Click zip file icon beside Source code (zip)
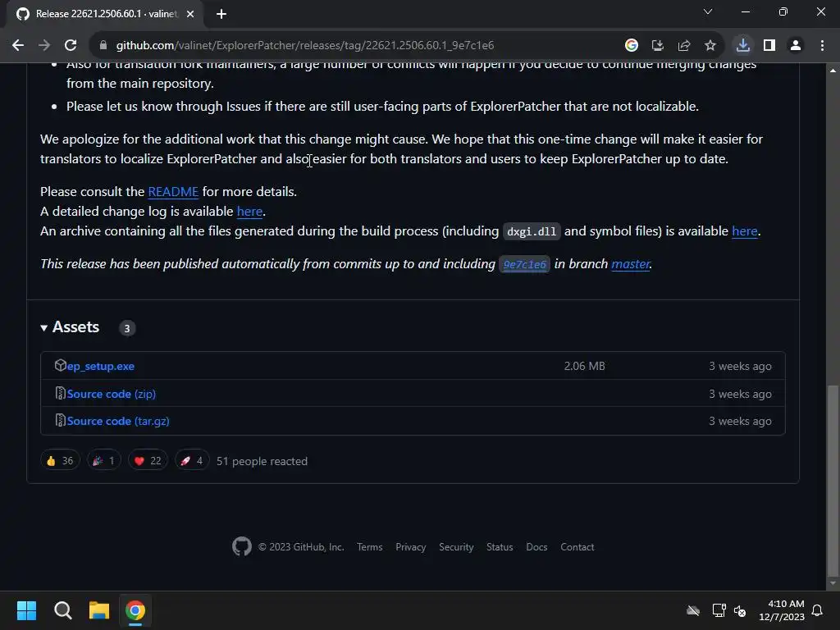840x630 pixels. pos(61,393)
